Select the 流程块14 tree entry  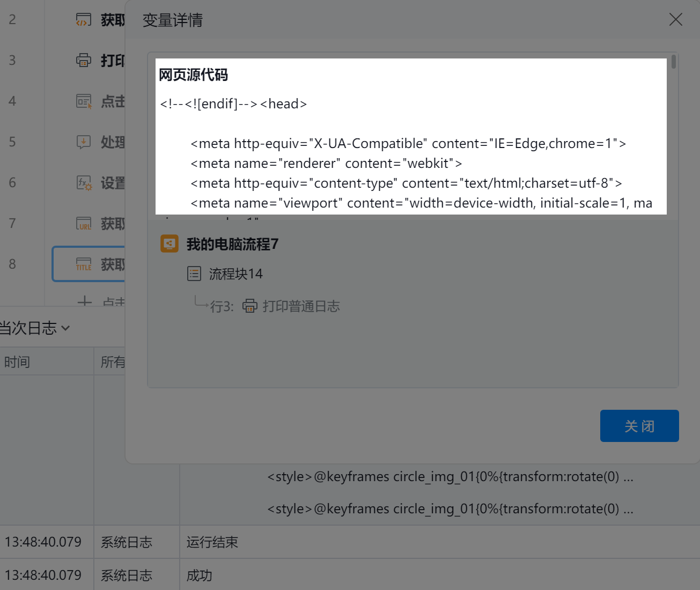click(x=235, y=274)
